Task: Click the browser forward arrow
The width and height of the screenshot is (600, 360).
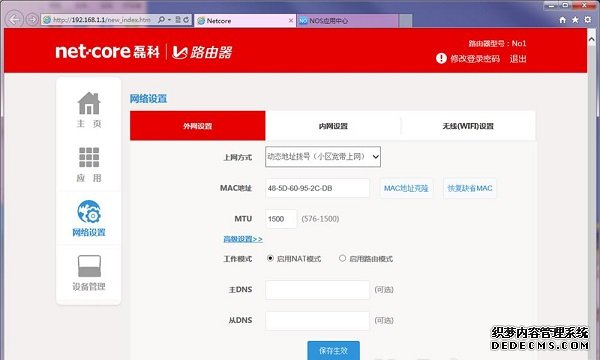Action: coord(32,20)
